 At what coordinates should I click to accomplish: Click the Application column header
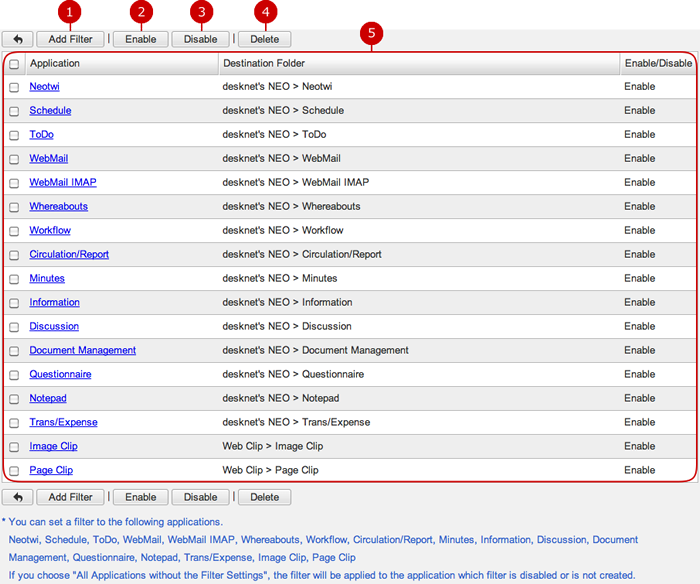pyautogui.click(x=122, y=63)
